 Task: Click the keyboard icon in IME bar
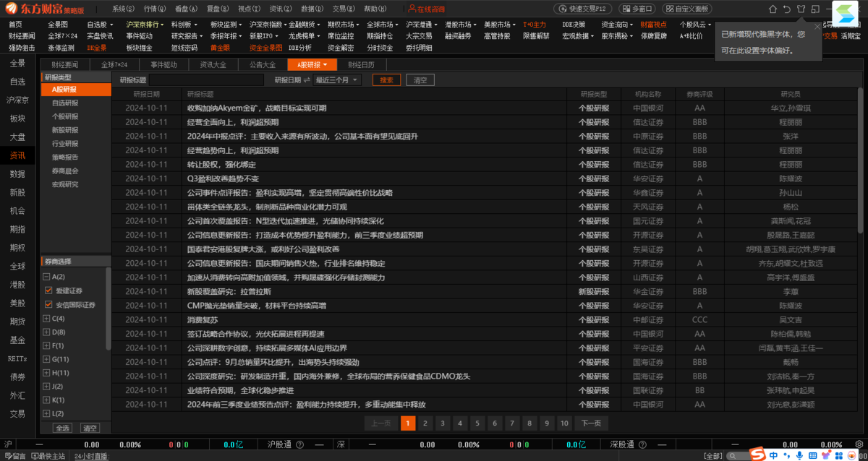click(x=812, y=455)
